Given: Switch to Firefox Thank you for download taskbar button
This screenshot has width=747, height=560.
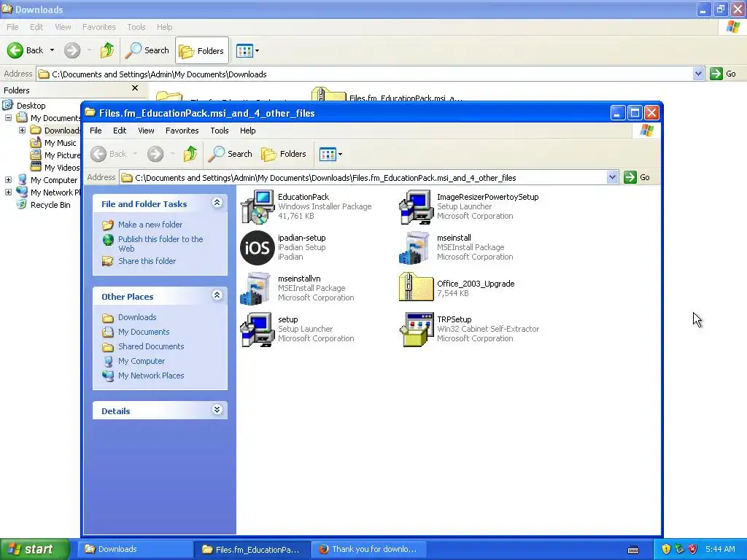Looking at the screenshot, I should point(368,549).
